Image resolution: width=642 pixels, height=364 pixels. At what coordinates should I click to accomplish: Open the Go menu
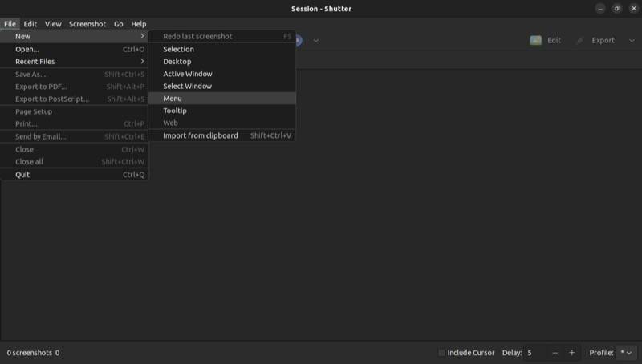point(118,24)
